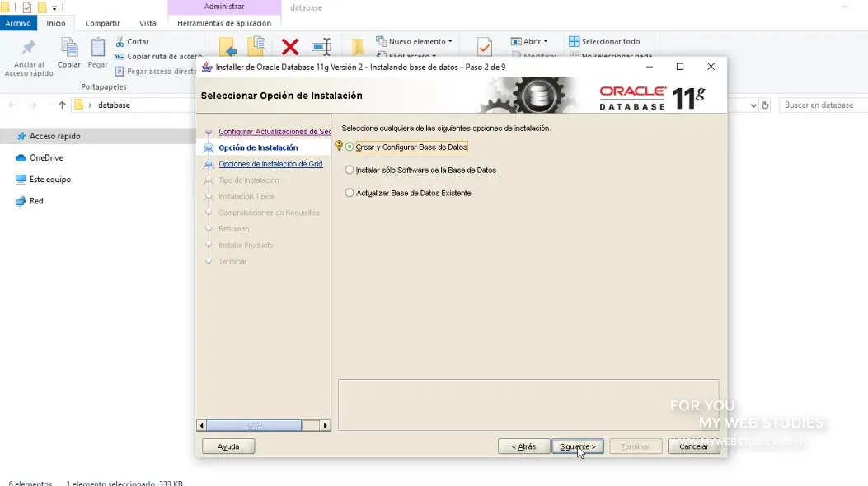Image resolution: width=868 pixels, height=486 pixels.
Task: Click the lightbulb hint icon beside first option
Action: click(339, 146)
